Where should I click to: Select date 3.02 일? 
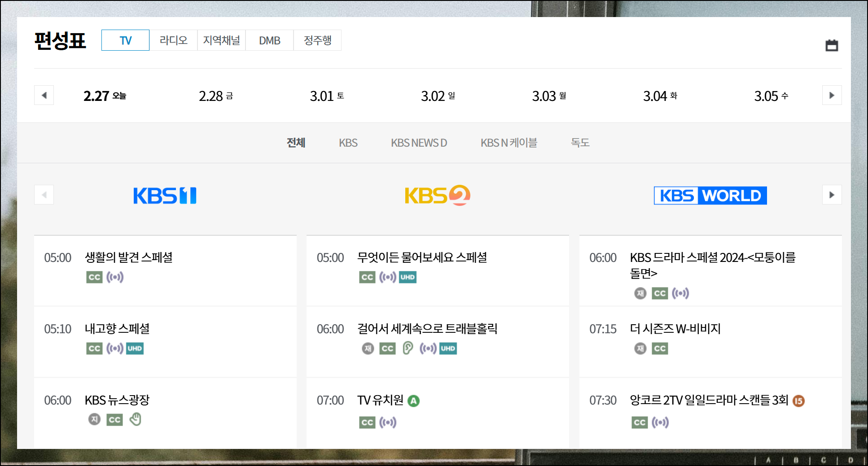(x=438, y=96)
